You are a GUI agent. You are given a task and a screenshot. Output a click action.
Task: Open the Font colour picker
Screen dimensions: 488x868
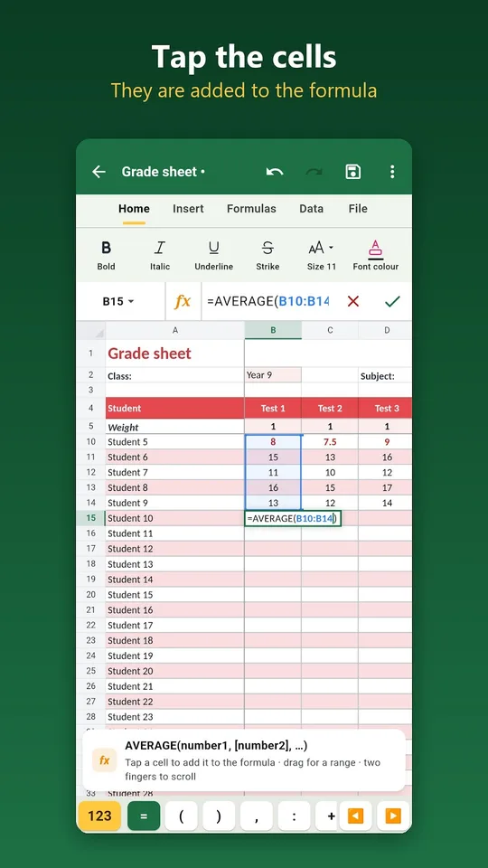click(376, 255)
